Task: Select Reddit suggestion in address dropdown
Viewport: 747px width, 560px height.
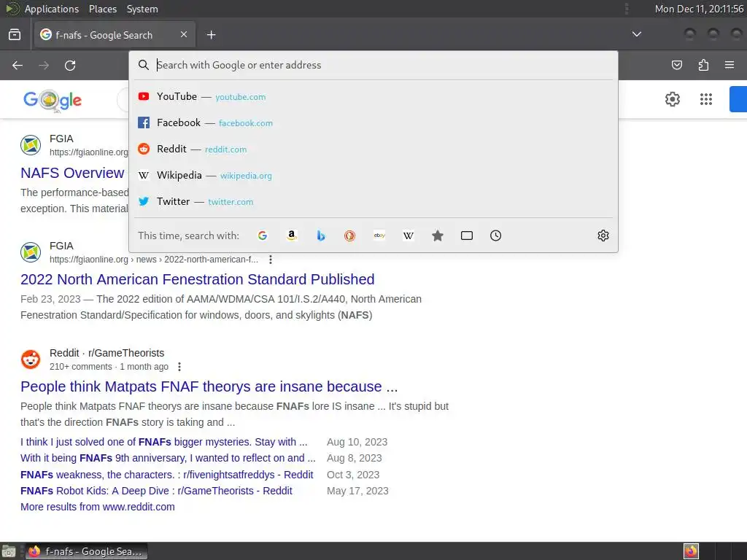Action: point(373,149)
